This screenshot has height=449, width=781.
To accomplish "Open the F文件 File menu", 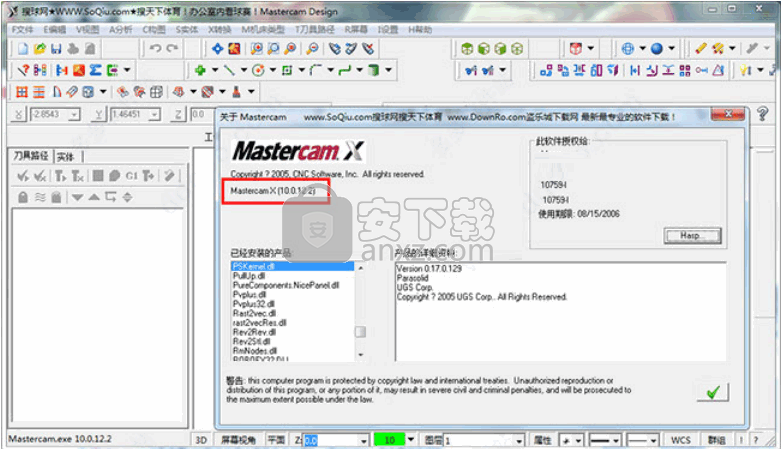I will [22, 29].
